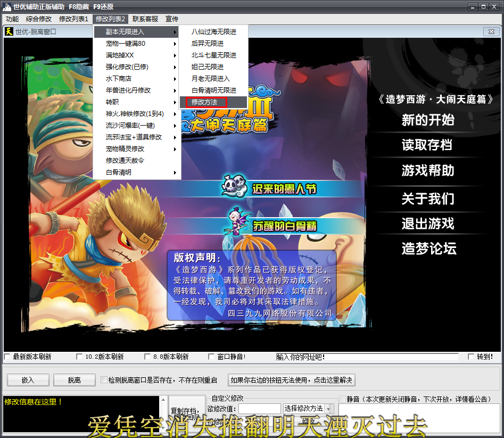Toggle 10.2版本刷新 checkbox
This screenshot has height=438, width=504.
point(79,357)
